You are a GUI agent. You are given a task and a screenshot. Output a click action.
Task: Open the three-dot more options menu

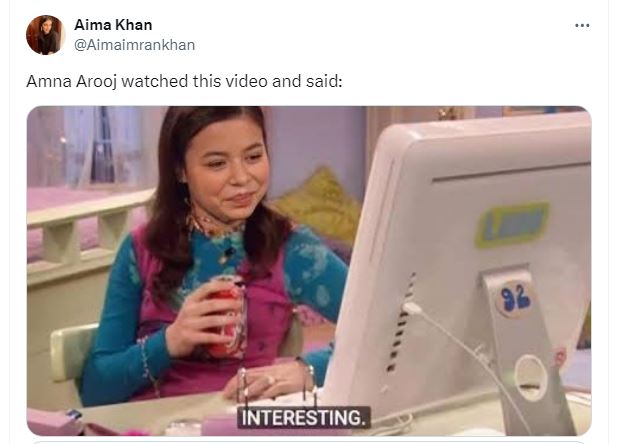click(x=582, y=26)
